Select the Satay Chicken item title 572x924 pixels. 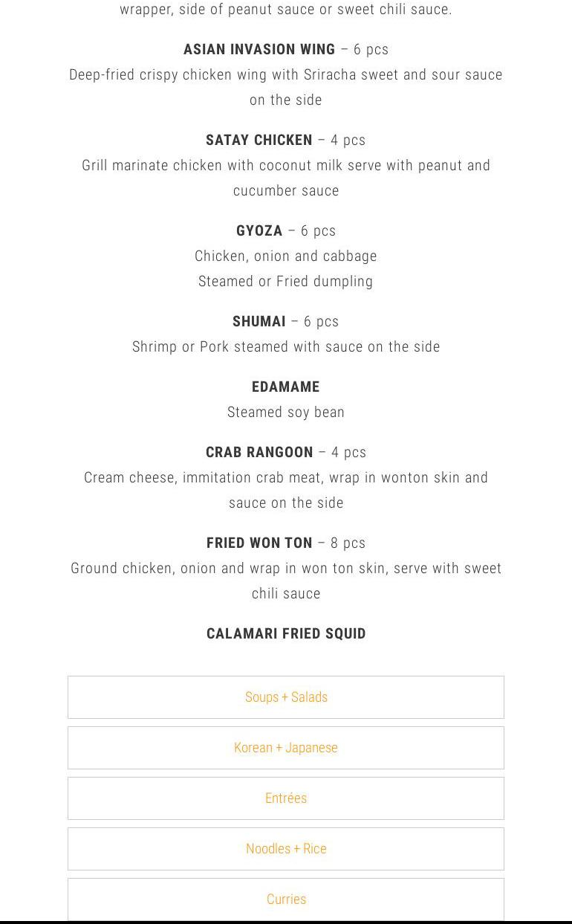(259, 140)
